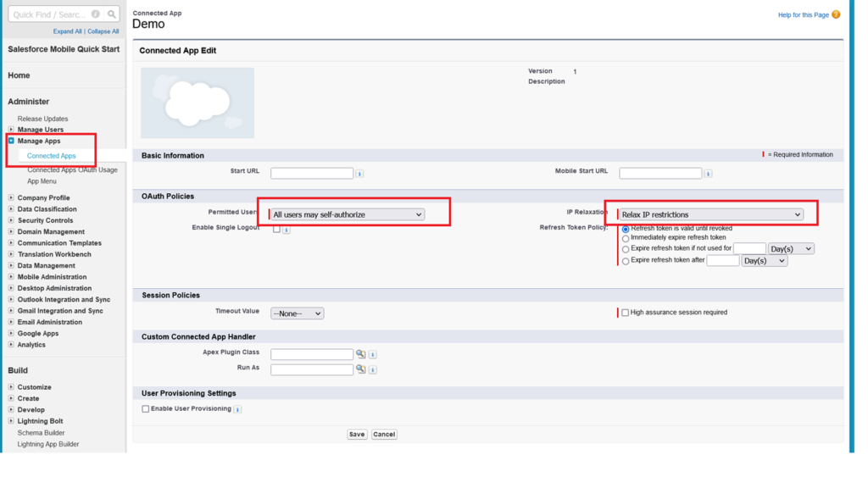The height and width of the screenshot is (488, 868).
Task: Open Lightning App Builder
Action: point(48,444)
